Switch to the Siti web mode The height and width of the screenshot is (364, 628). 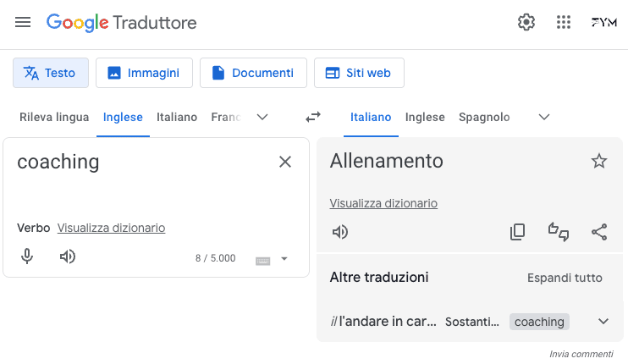(x=359, y=73)
